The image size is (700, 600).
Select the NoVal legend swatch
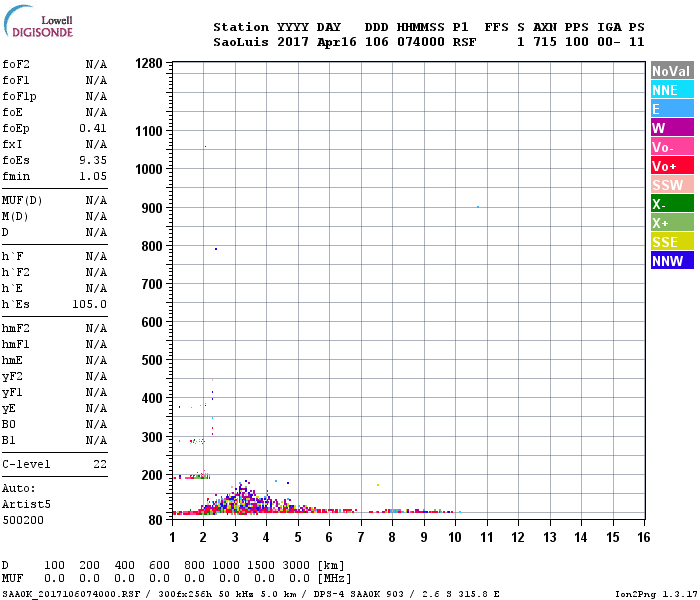pyautogui.click(x=672, y=71)
